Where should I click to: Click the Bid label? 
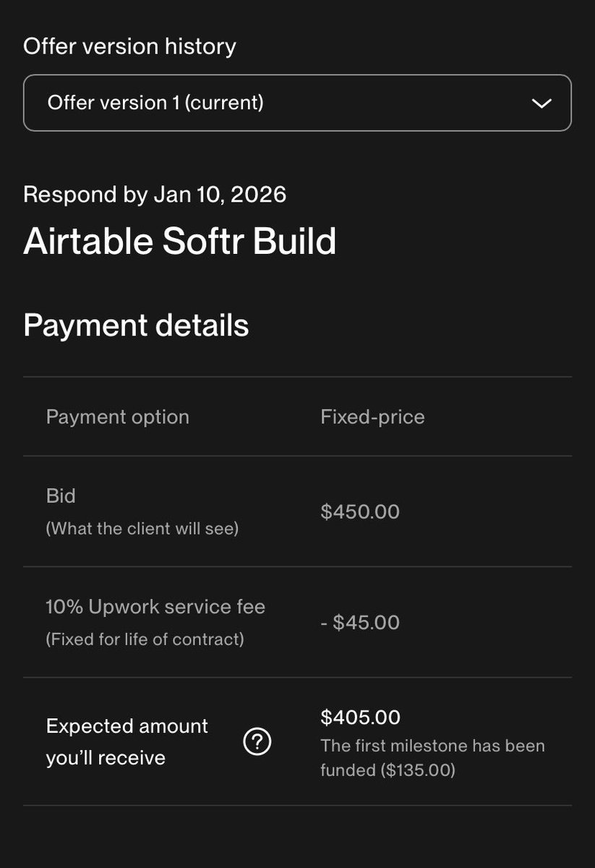[x=61, y=496]
